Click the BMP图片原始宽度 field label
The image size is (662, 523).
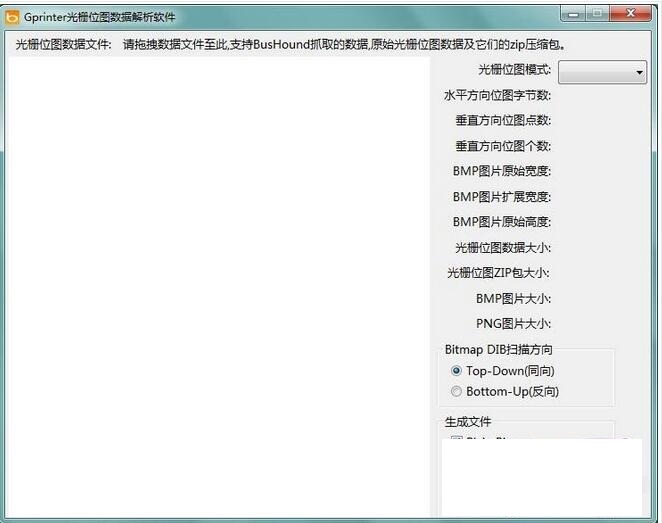coord(501,171)
